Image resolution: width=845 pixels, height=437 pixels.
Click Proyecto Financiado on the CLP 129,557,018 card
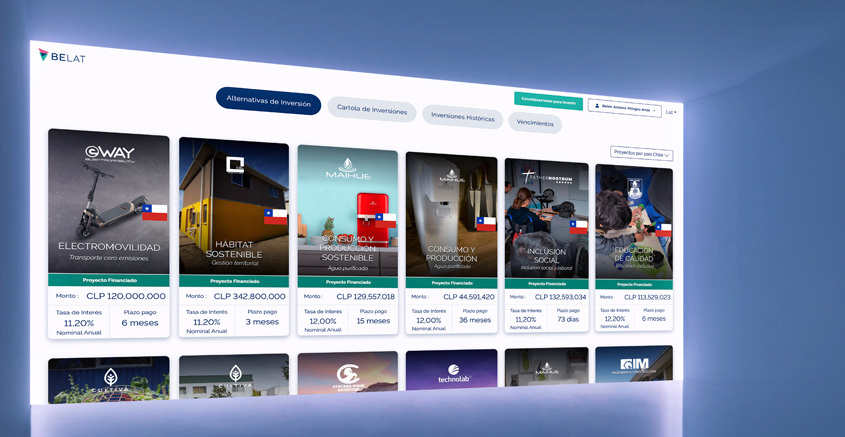click(348, 282)
